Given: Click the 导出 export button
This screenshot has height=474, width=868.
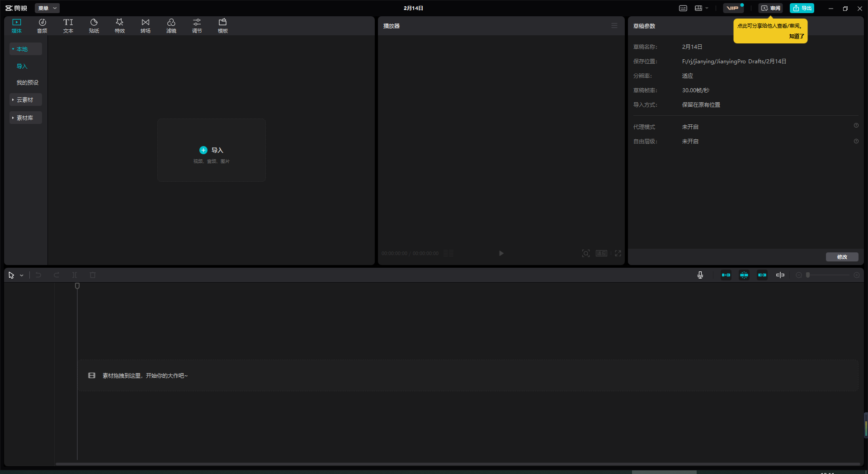Looking at the screenshot, I should (802, 8).
